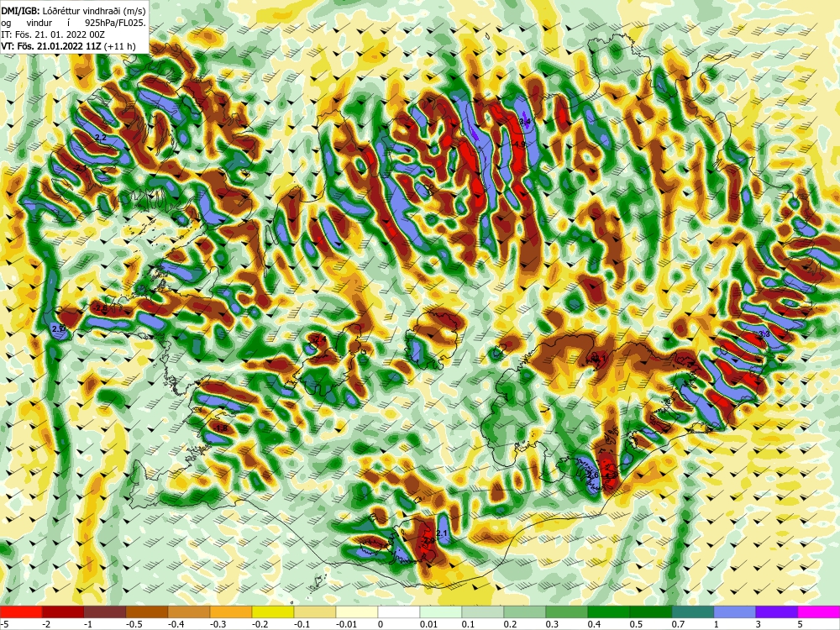Select the white legend swatch for 0 to 0.01

pyautogui.click(x=399, y=612)
